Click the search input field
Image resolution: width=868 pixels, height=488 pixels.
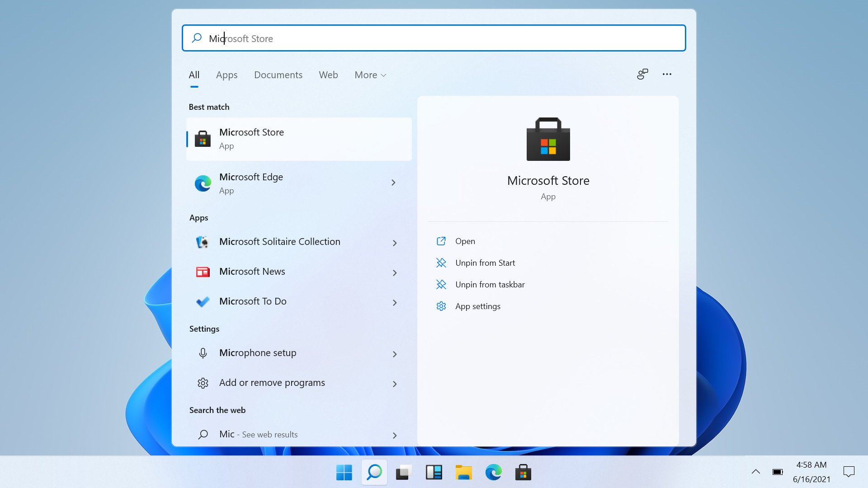coord(434,38)
